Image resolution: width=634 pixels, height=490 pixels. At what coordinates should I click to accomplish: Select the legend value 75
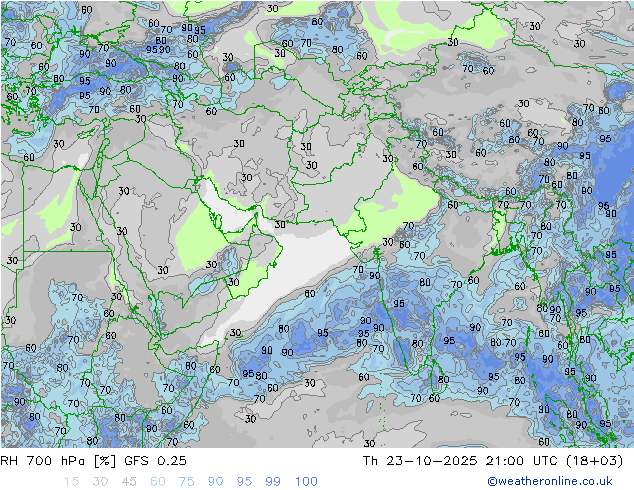[187, 482]
